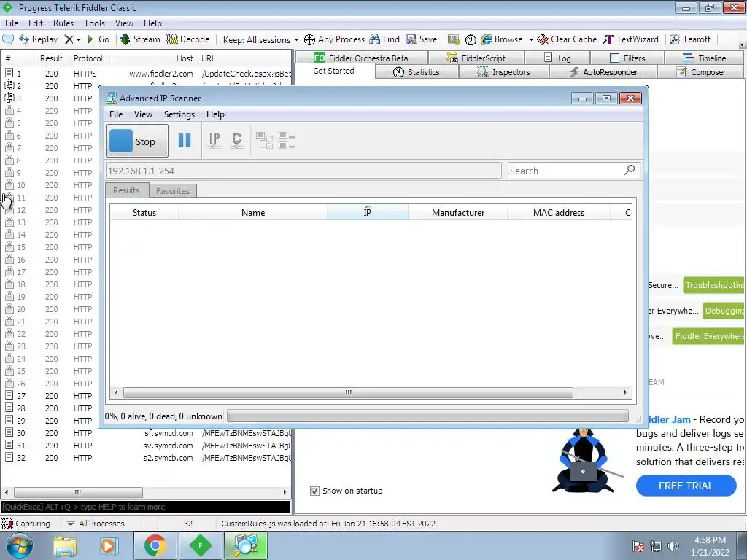Click the green Troubleshooting tag button
747x560 pixels.
(x=713, y=285)
